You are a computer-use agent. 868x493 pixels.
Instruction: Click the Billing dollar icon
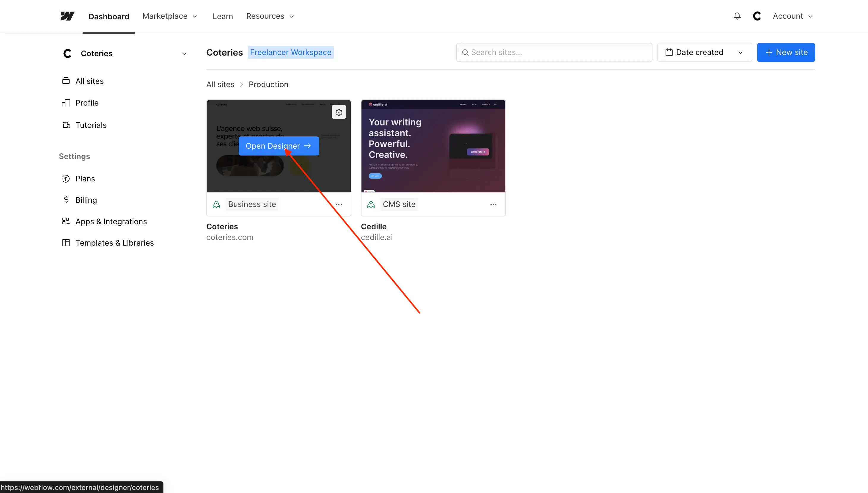click(x=66, y=200)
